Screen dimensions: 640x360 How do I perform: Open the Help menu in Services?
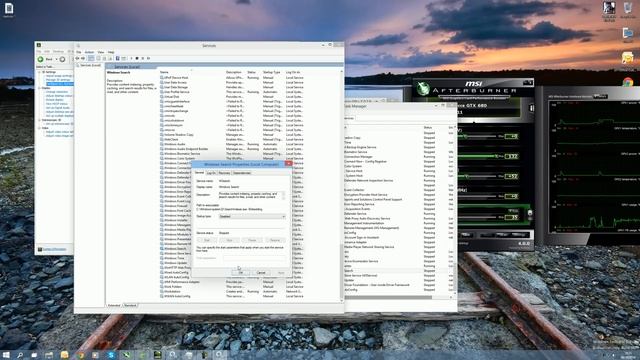111,52
